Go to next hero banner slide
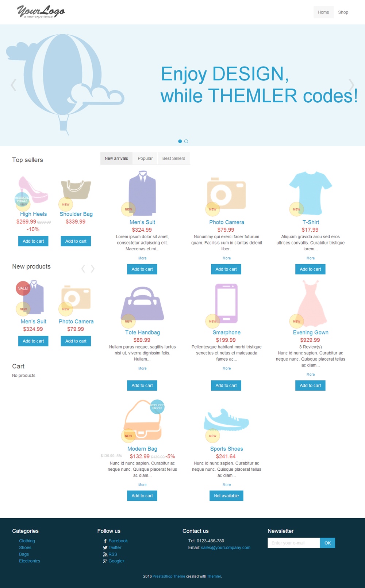 pos(351,85)
